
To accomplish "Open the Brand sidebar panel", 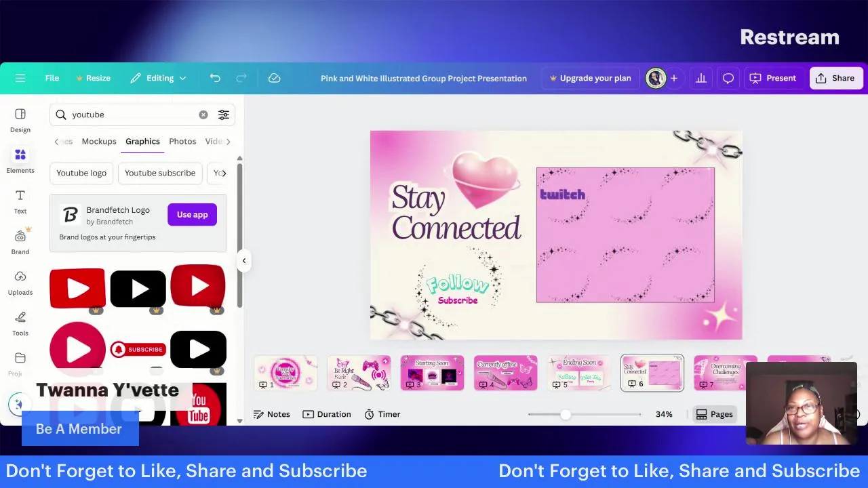I will point(20,242).
